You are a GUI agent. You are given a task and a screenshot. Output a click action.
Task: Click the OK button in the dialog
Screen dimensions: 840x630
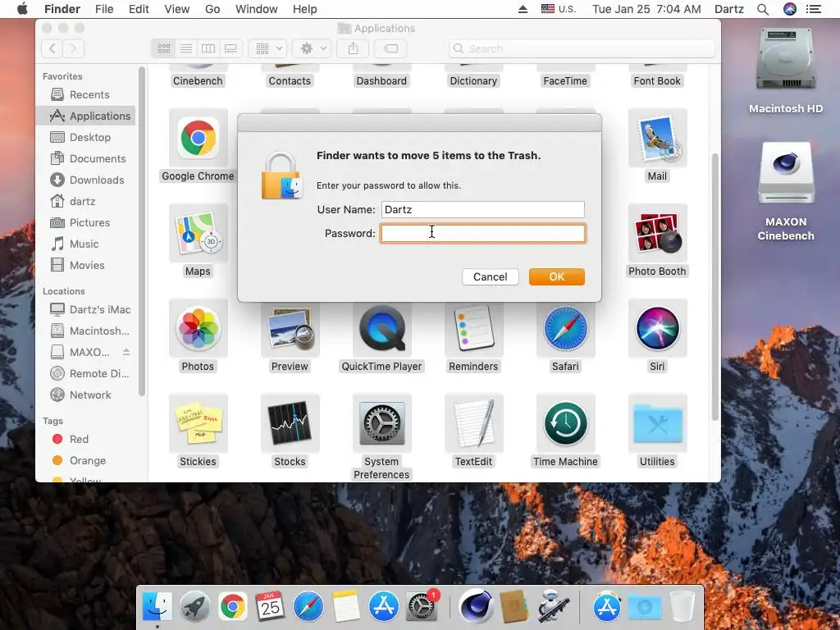coord(557,277)
